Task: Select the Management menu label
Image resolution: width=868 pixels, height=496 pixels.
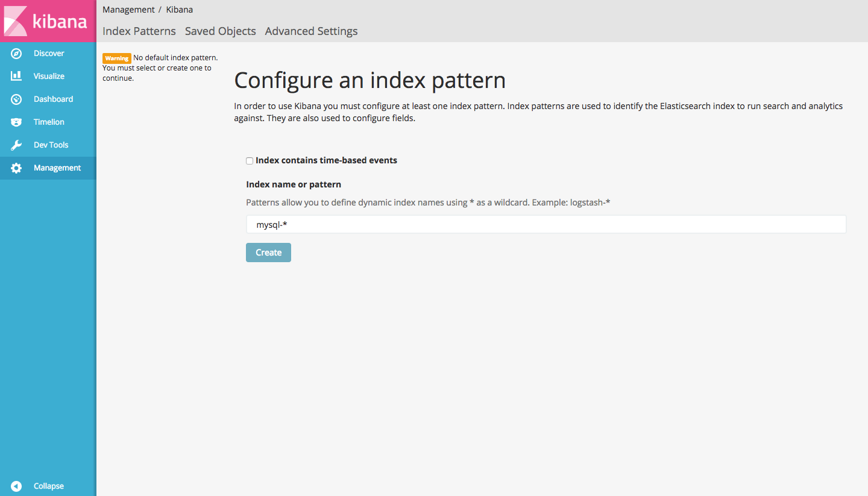Action: click(x=57, y=168)
